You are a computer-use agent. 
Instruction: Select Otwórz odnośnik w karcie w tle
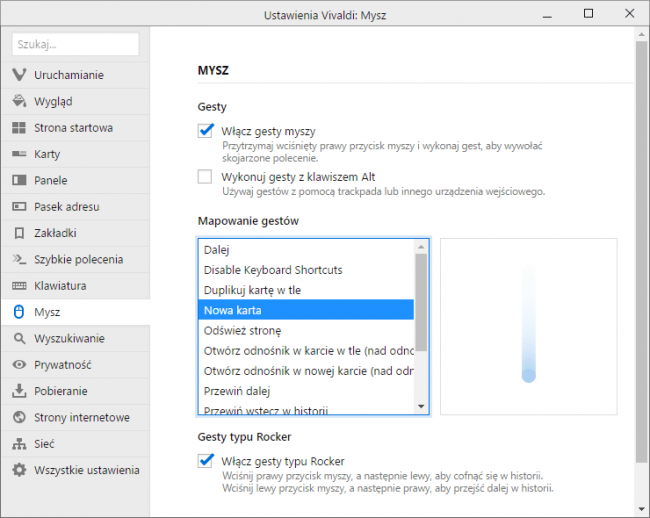[306, 351]
